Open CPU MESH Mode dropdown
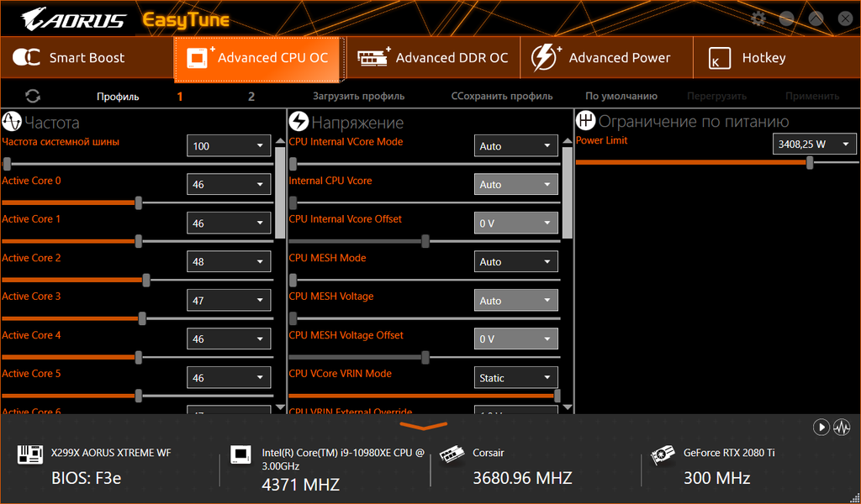The image size is (861, 504). click(x=515, y=261)
